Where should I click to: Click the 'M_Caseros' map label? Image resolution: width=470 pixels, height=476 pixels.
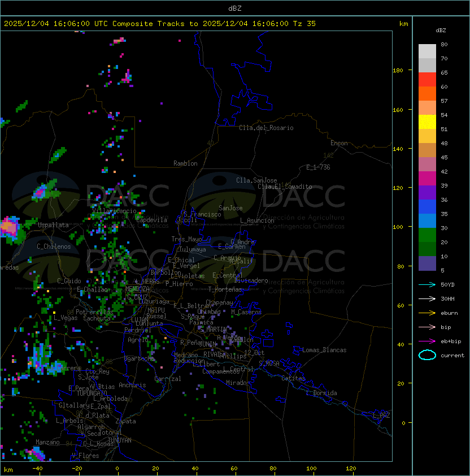tap(246, 312)
